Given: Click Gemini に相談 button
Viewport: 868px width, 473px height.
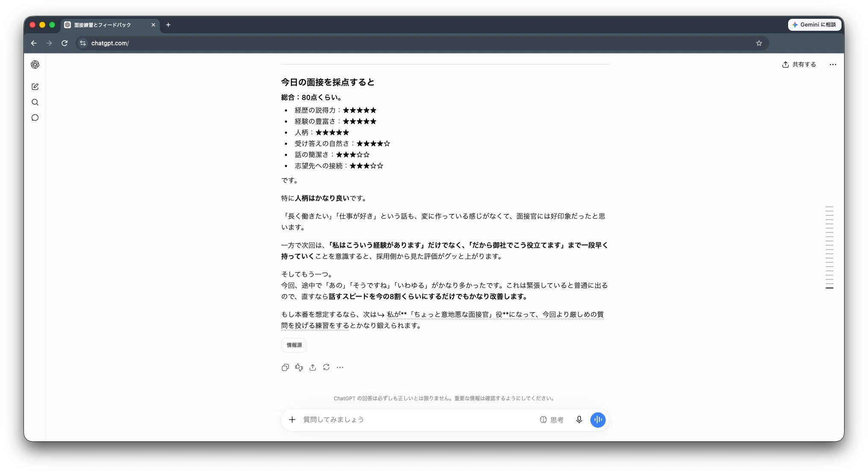Looking at the screenshot, I should click(814, 25).
